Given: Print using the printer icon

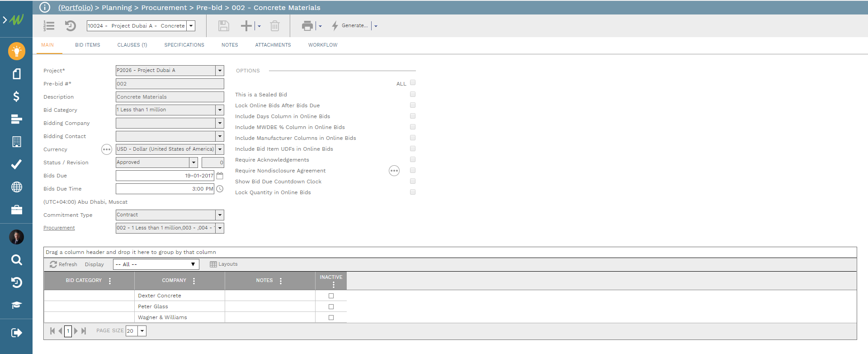Looking at the screenshot, I should (307, 26).
